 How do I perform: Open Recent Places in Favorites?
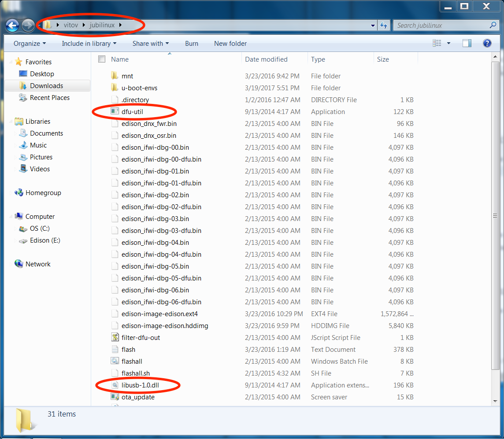[x=49, y=98]
